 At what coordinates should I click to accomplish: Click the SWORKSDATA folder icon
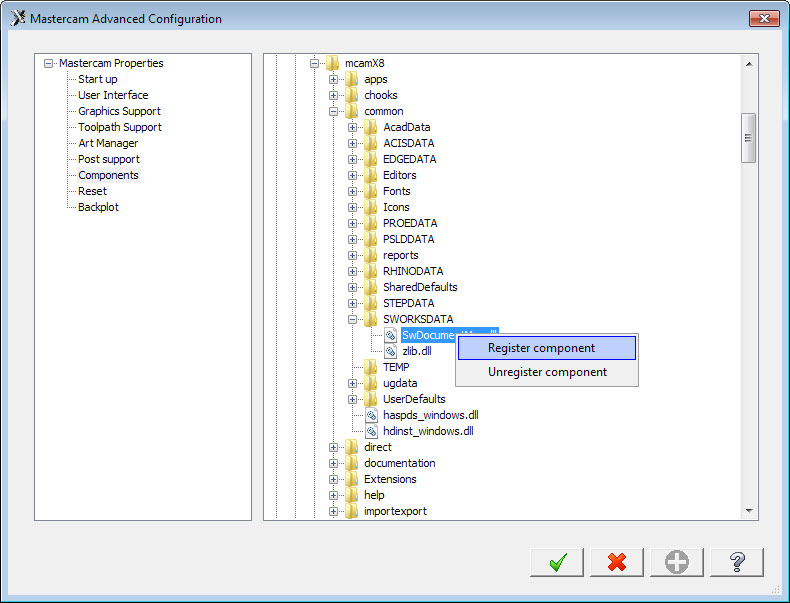[x=371, y=319]
